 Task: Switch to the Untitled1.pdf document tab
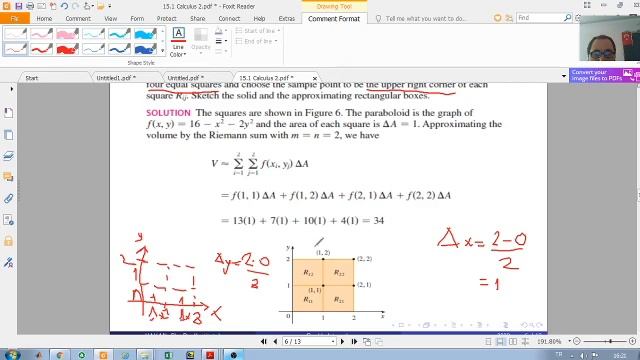click(x=116, y=78)
